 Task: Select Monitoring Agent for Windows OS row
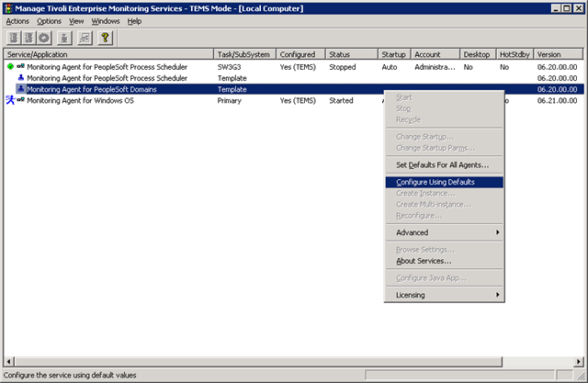pos(294,100)
